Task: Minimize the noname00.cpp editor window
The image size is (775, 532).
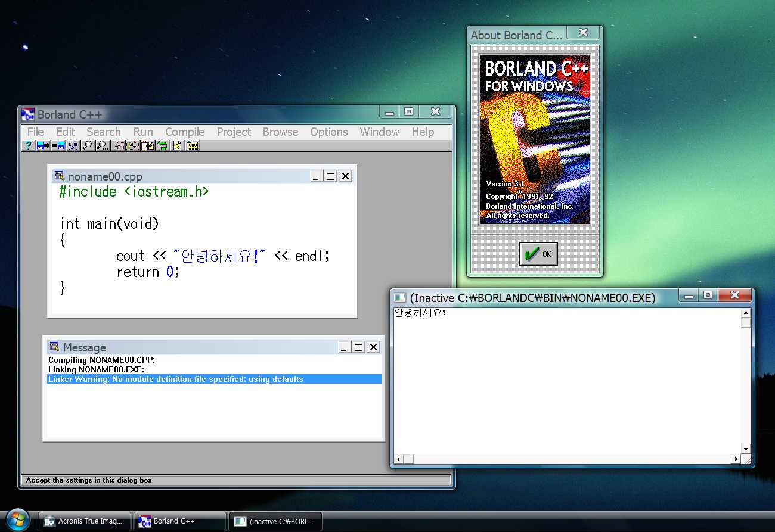Action: click(x=317, y=176)
